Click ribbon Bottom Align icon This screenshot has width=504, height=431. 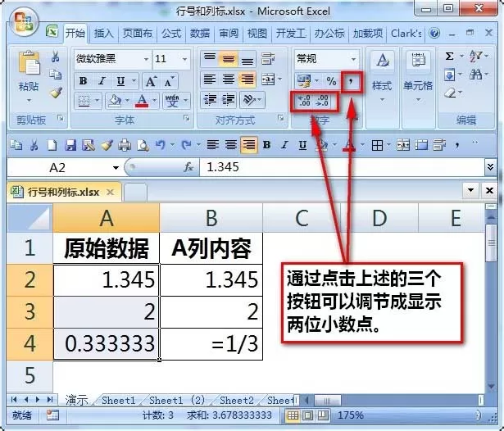coord(247,58)
